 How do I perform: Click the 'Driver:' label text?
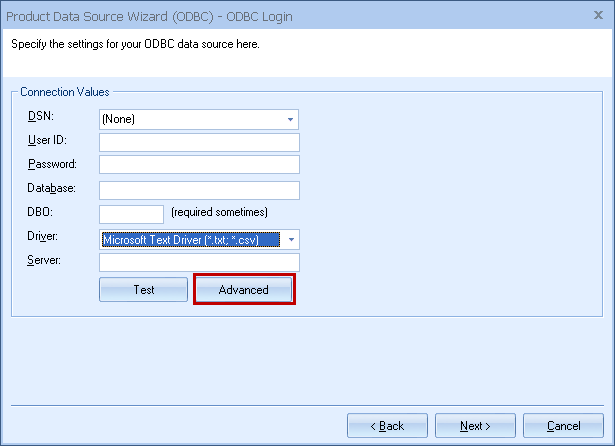[44, 237]
